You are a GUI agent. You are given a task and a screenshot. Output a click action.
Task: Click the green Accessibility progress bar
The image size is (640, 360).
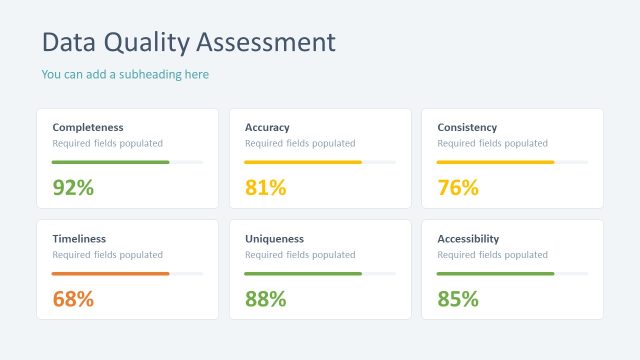(496, 273)
